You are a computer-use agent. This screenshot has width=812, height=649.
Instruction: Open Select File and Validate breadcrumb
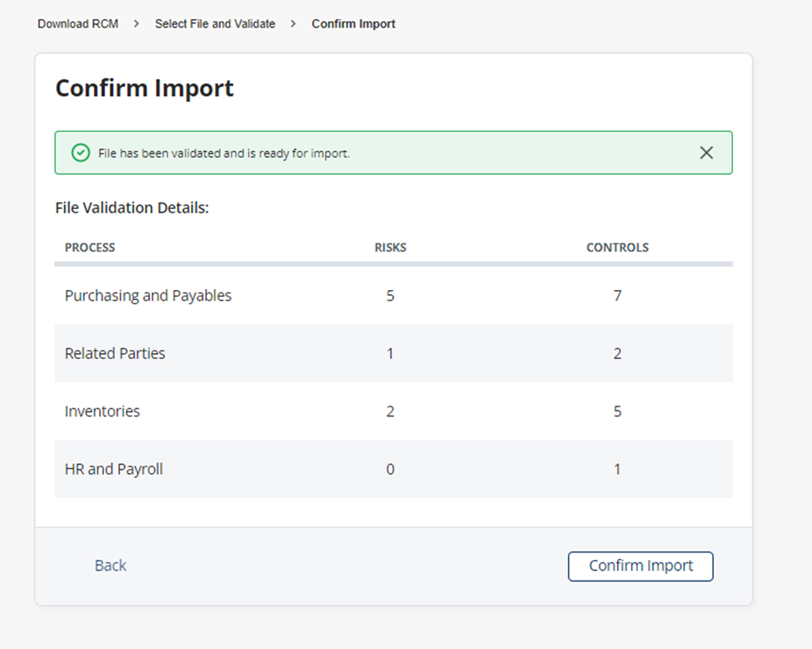(x=215, y=24)
